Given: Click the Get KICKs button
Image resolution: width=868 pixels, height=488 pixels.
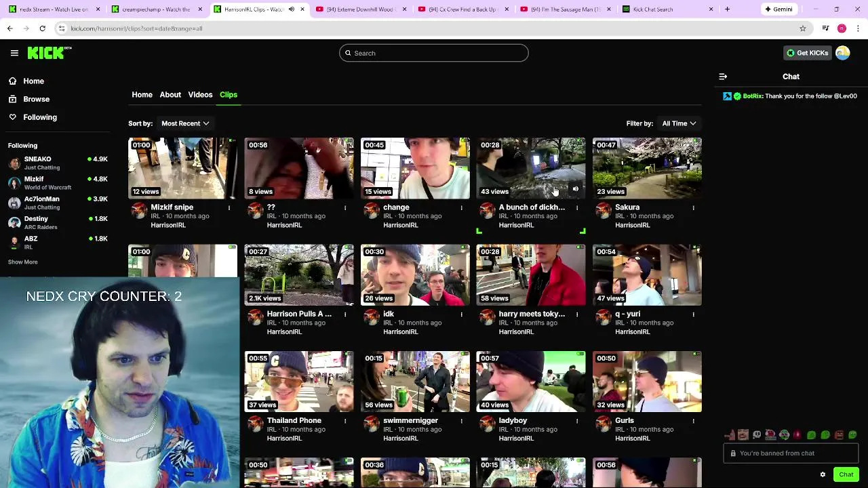Looking at the screenshot, I should point(807,53).
